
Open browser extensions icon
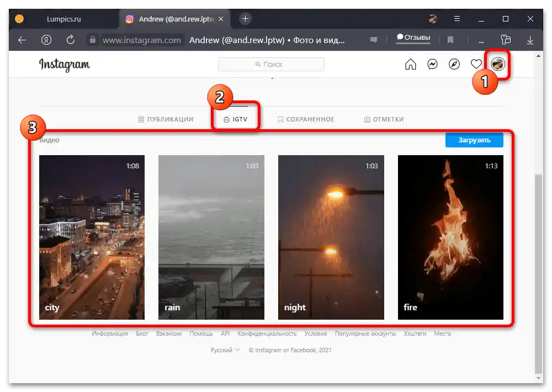506,39
